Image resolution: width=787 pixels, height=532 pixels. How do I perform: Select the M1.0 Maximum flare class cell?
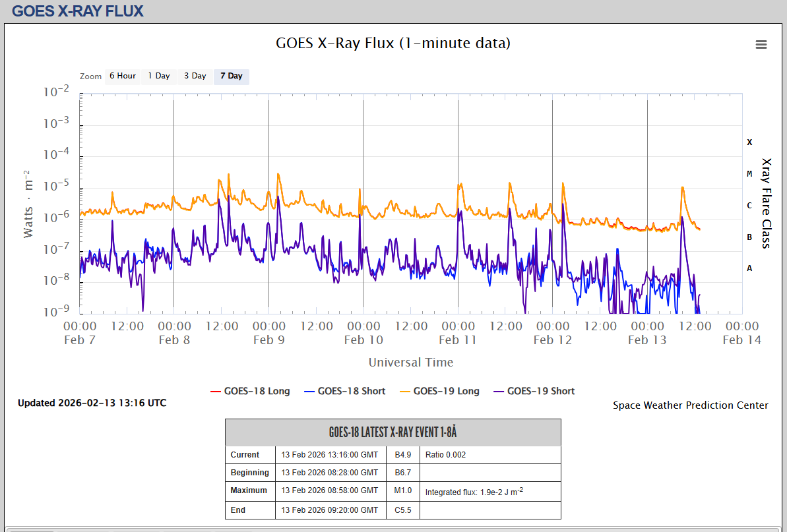point(402,490)
